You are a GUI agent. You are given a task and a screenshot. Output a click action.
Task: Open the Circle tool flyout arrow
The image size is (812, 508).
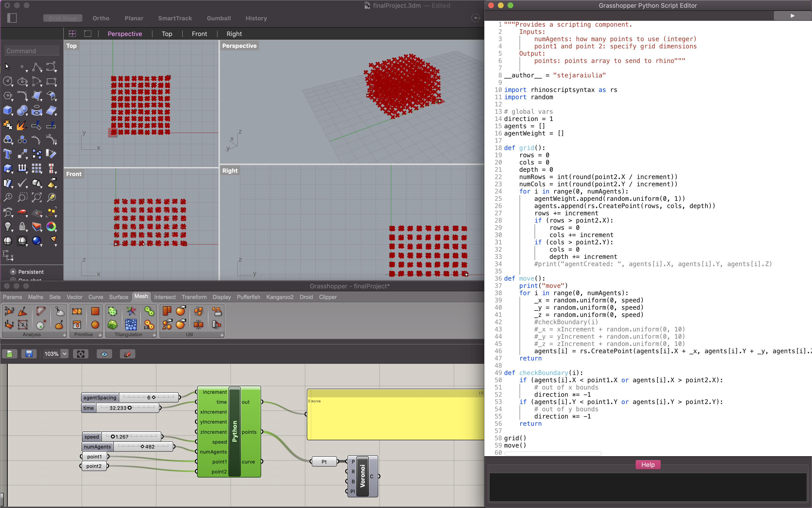[x=12, y=86]
